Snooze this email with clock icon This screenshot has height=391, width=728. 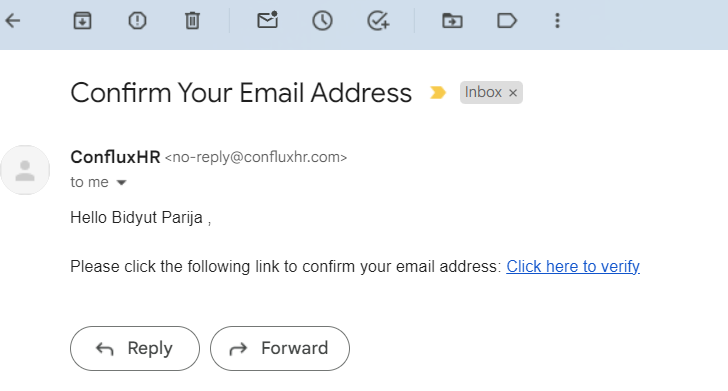tap(322, 20)
